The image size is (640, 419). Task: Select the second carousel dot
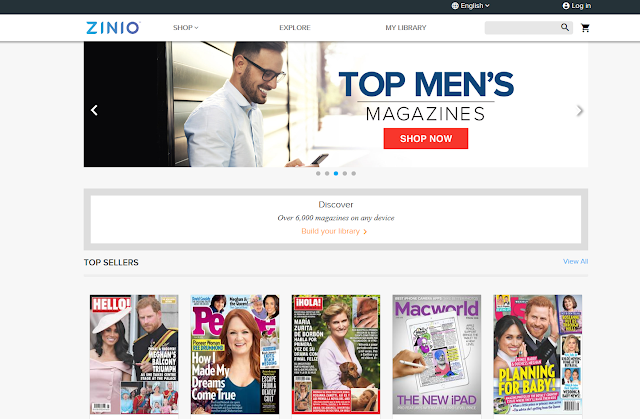point(327,173)
